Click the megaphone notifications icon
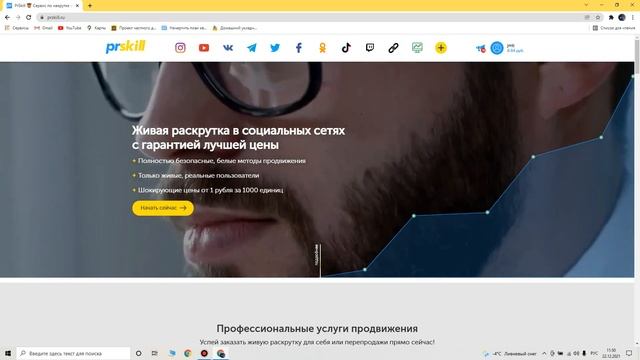640x360 pixels. point(480,49)
